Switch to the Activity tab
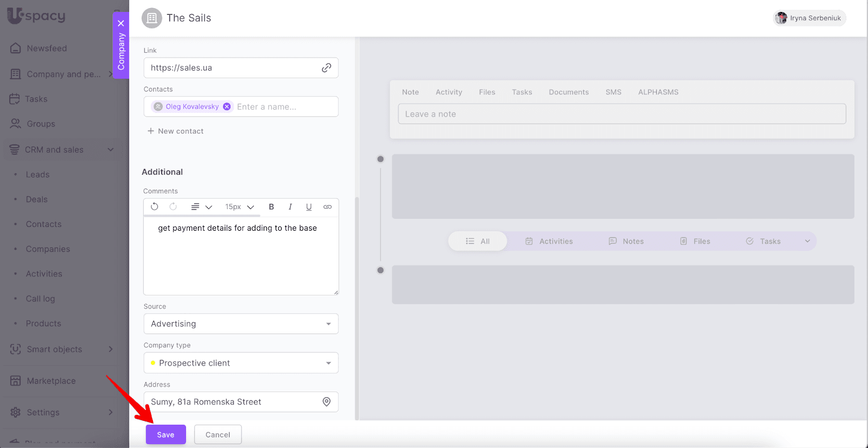 pos(449,92)
